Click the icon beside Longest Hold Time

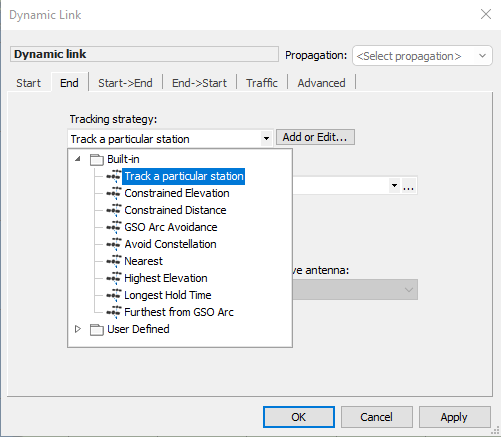coord(114,295)
